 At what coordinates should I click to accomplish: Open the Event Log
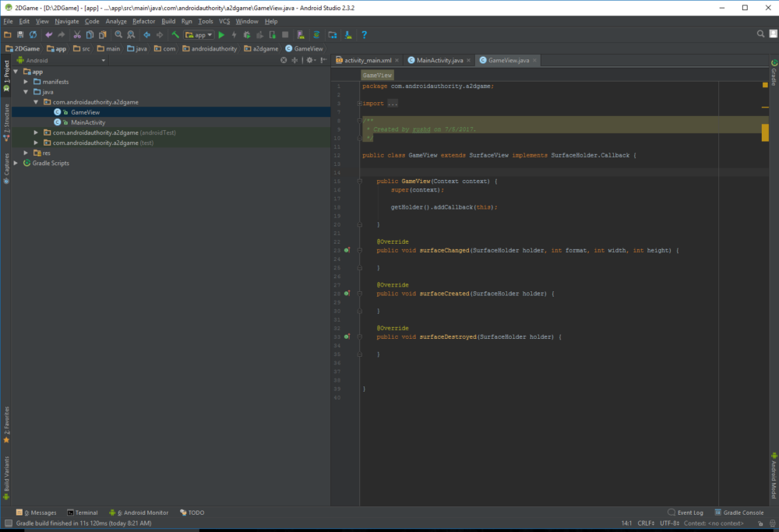click(x=686, y=513)
